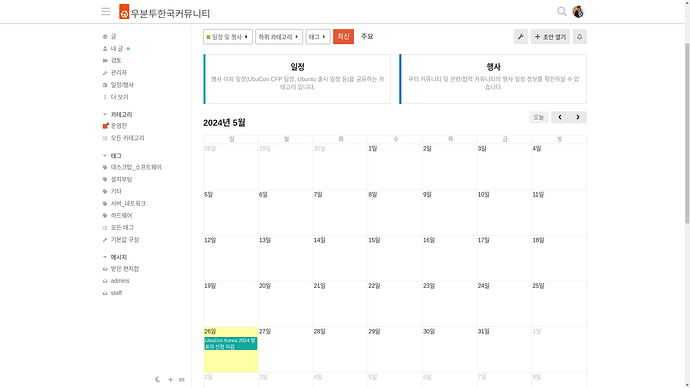
Task: Click the plus icon in the sidebar footer
Action: click(170, 379)
